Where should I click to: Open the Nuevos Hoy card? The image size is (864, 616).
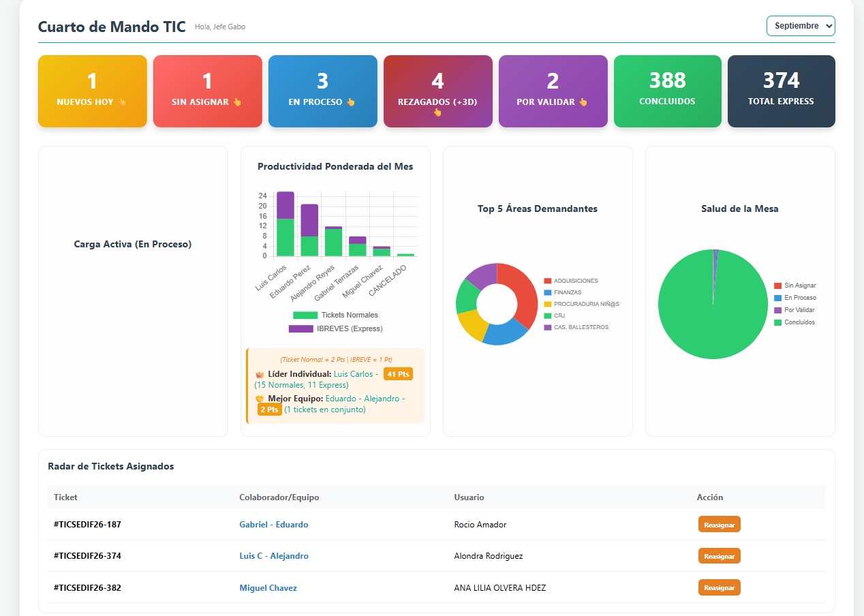click(x=93, y=91)
